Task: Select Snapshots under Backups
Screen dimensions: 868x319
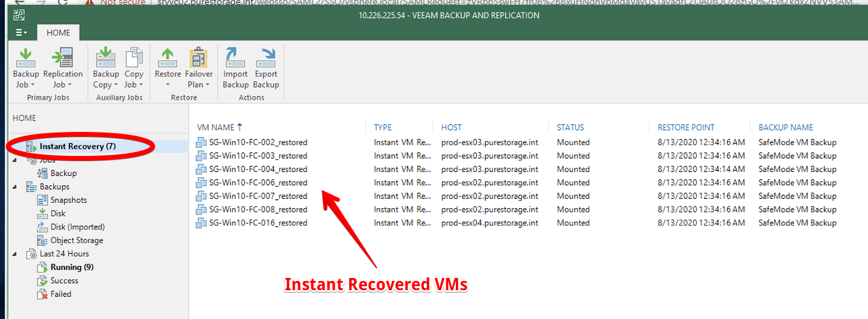Action: (x=68, y=200)
